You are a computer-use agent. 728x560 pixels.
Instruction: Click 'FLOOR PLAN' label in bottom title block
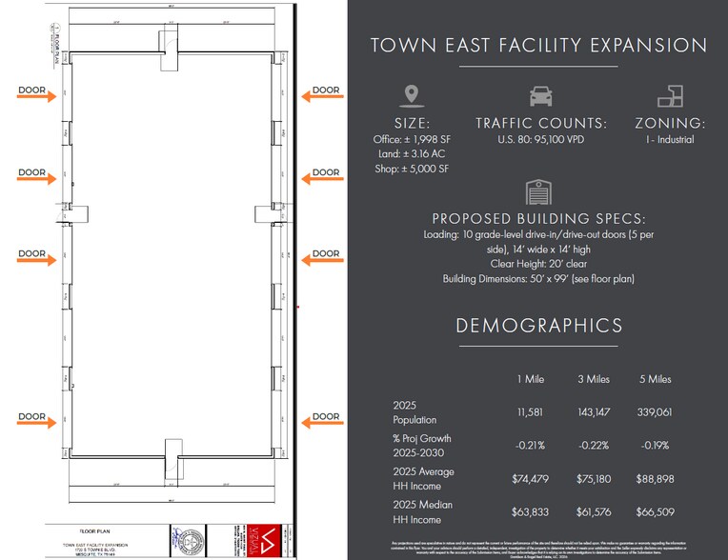click(94, 531)
